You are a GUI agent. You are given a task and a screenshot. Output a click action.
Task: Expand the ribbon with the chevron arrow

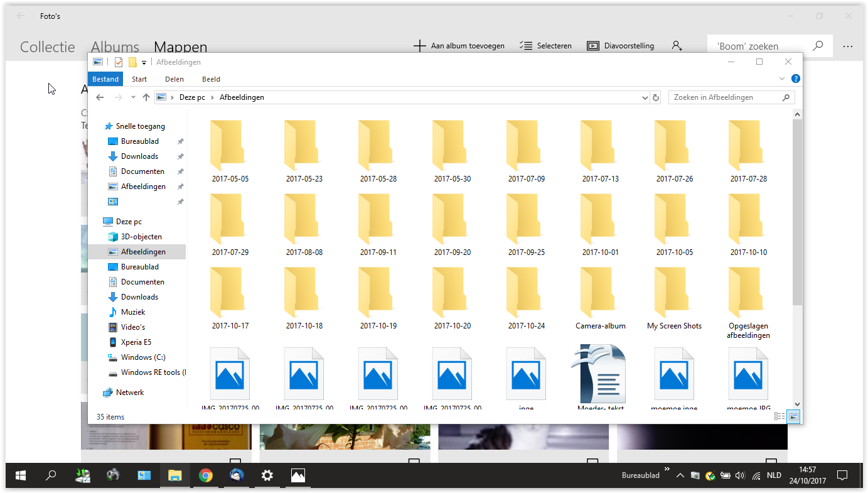(x=782, y=79)
